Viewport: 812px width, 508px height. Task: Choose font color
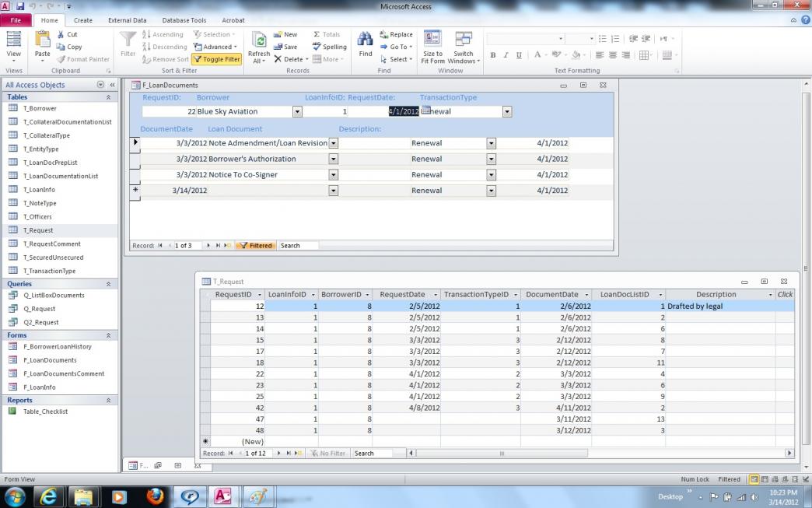point(537,55)
